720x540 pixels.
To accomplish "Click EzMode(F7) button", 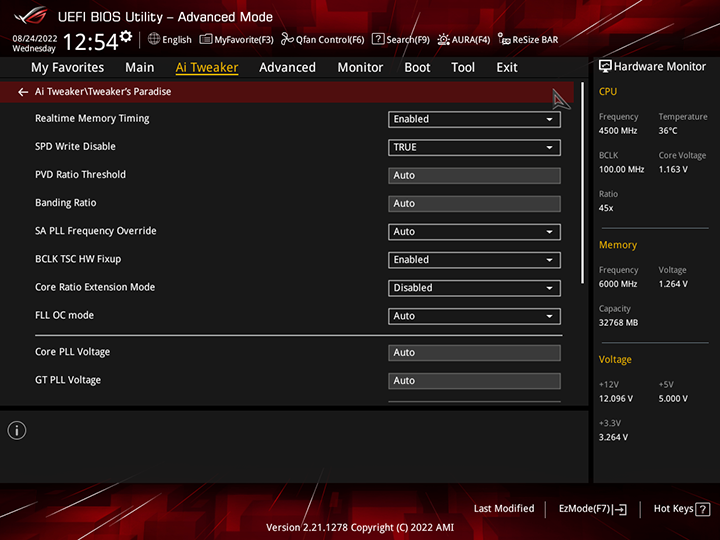I will (592, 509).
